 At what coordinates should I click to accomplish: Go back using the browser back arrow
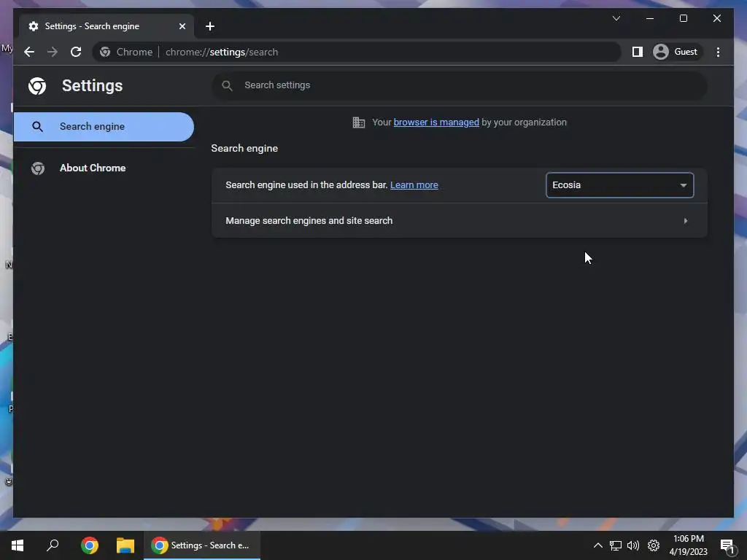tap(29, 52)
